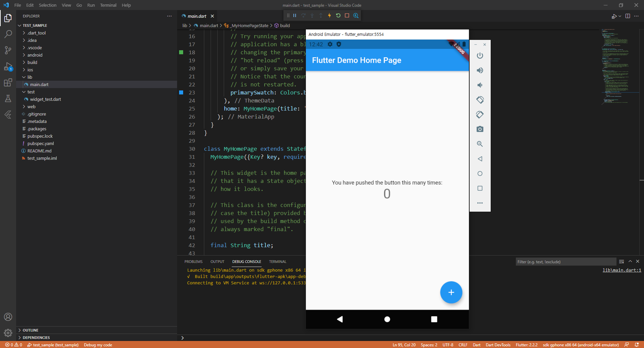The image size is (644, 348).
Task: Switch to the PROBLEMS tab
Action: click(x=194, y=262)
